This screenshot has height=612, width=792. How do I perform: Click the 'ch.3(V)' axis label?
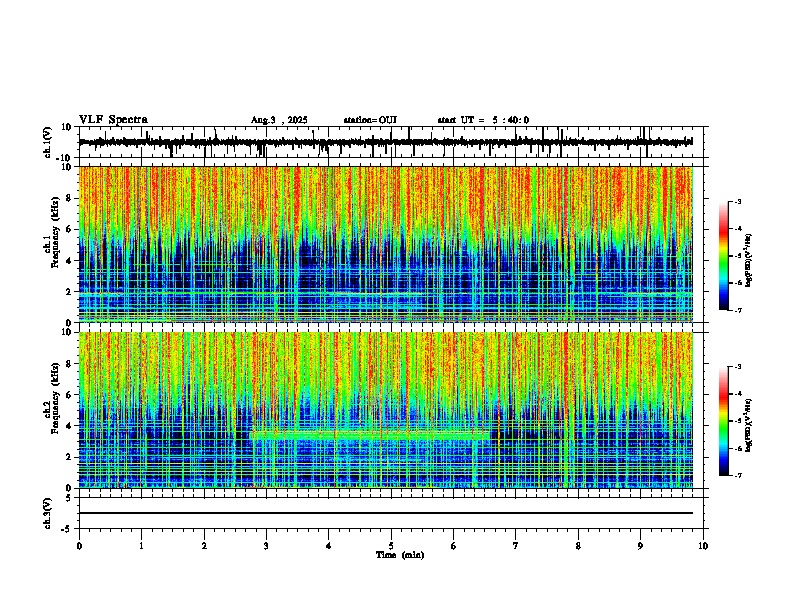(x=48, y=513)
